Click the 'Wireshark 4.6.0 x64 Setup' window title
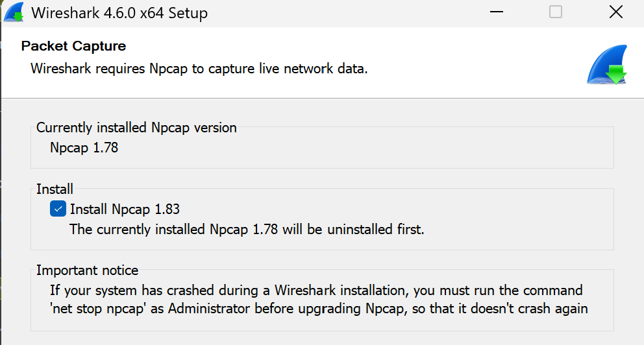644x345 pixels. pyautogui.click(x=119, y=12)
